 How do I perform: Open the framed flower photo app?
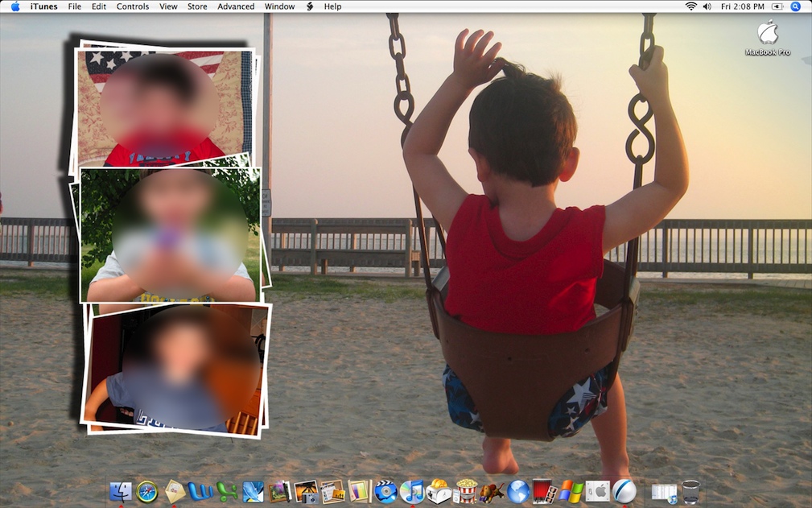click(279, 491)
